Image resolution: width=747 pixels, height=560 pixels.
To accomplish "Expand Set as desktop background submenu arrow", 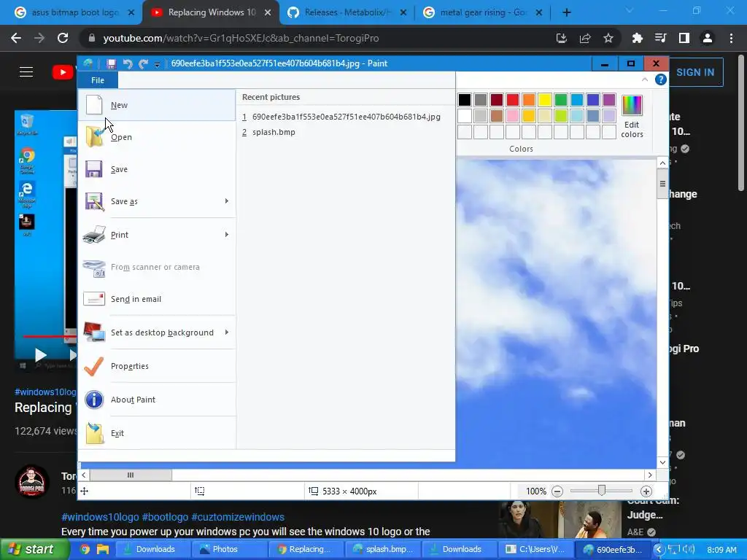I will 227,332.
